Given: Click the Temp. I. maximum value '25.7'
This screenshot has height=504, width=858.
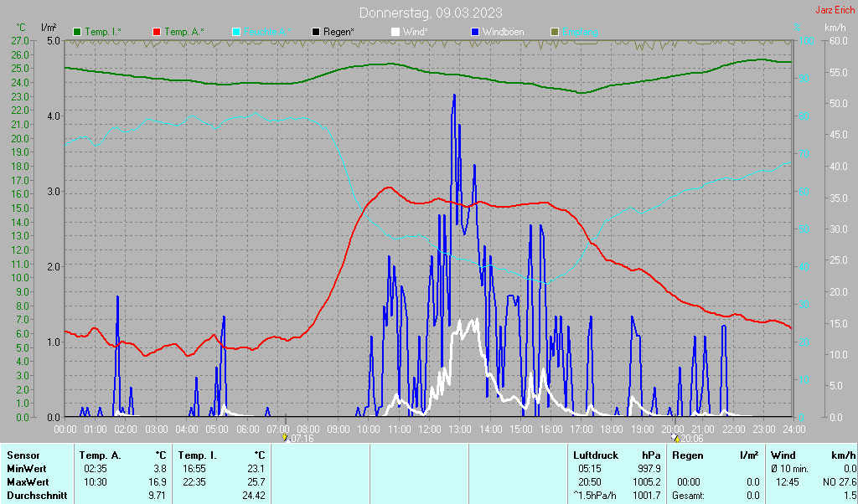Looking at the screenshot, I should click(256, 483).
